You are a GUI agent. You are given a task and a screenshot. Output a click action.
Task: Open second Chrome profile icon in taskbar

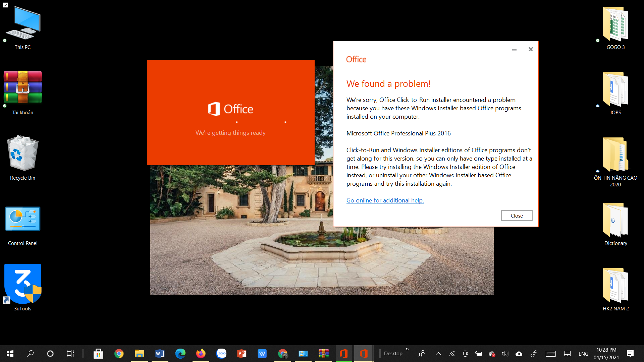coord(283,354)
